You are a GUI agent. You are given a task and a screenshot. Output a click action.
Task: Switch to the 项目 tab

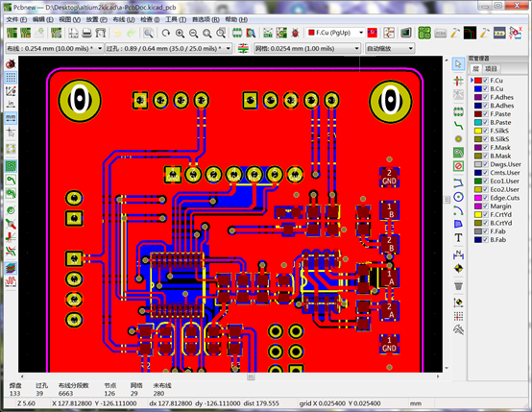pyautogui.click(x=491, y=69)
